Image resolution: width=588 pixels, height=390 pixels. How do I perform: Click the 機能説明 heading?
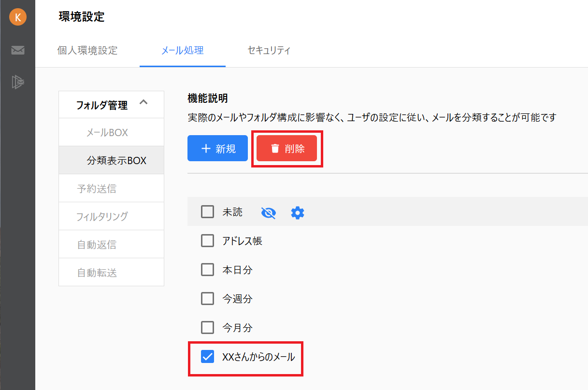tap(207, 98)
